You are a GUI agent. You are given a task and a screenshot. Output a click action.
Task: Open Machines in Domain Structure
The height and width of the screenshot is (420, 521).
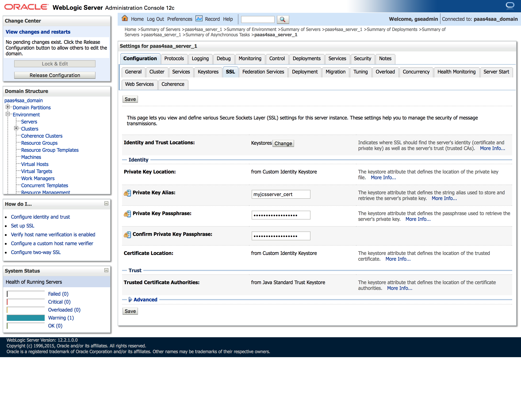[x=31, y=157]
